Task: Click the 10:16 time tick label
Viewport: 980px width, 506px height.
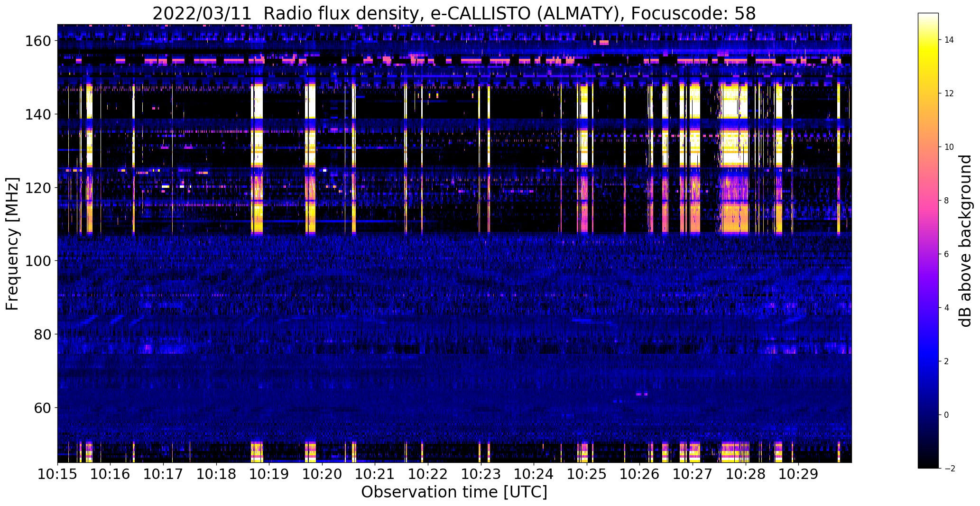Action: click(111, 474)
